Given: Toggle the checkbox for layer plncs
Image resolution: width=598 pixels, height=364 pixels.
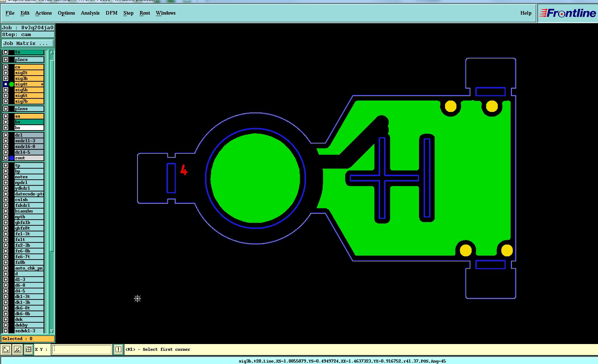Looking at the screenshot, I should pos(6,60).
